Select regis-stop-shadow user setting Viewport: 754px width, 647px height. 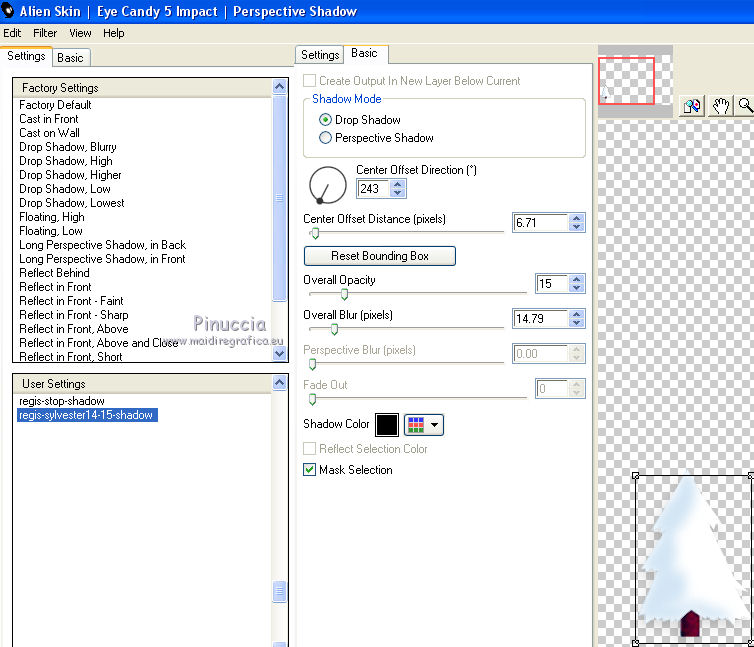[x=62, y=401]
